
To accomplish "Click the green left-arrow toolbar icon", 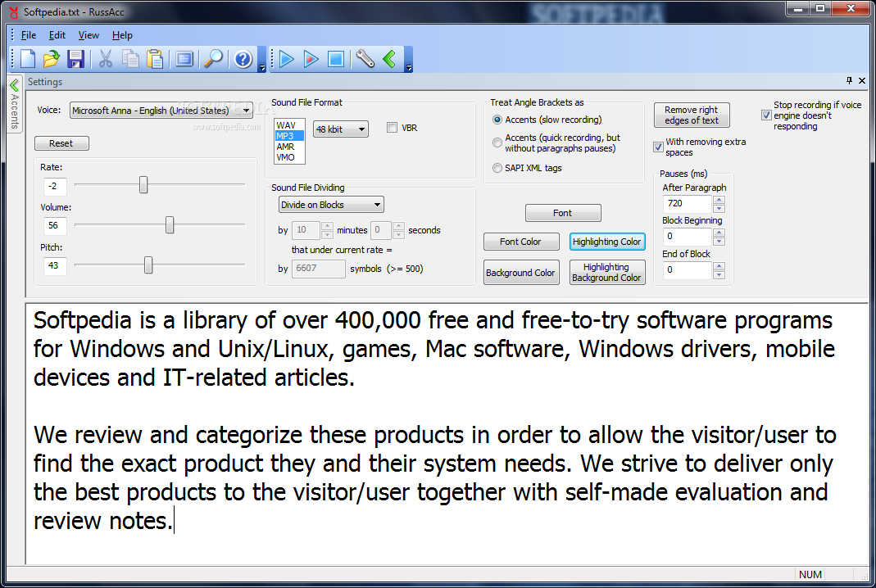I will click(x=390, y=59).
